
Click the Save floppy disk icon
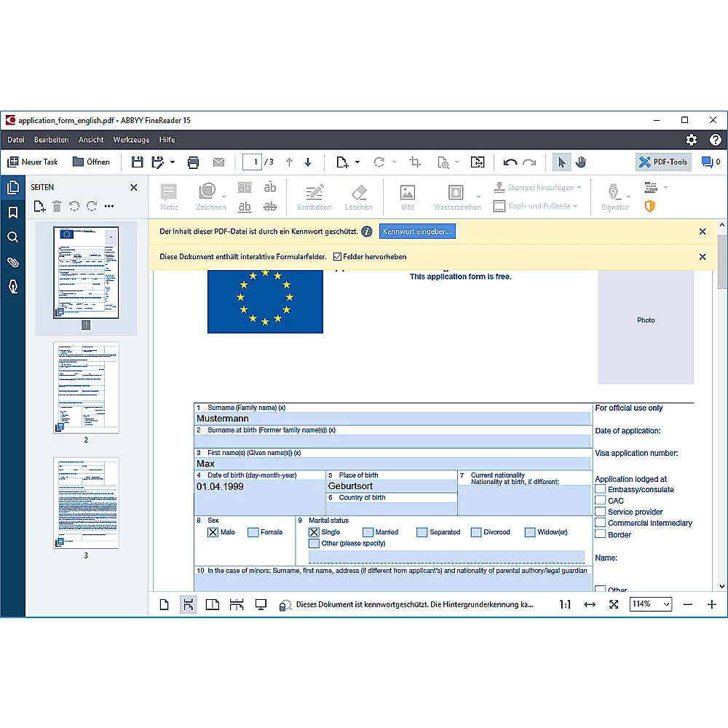tap(137, 162)
